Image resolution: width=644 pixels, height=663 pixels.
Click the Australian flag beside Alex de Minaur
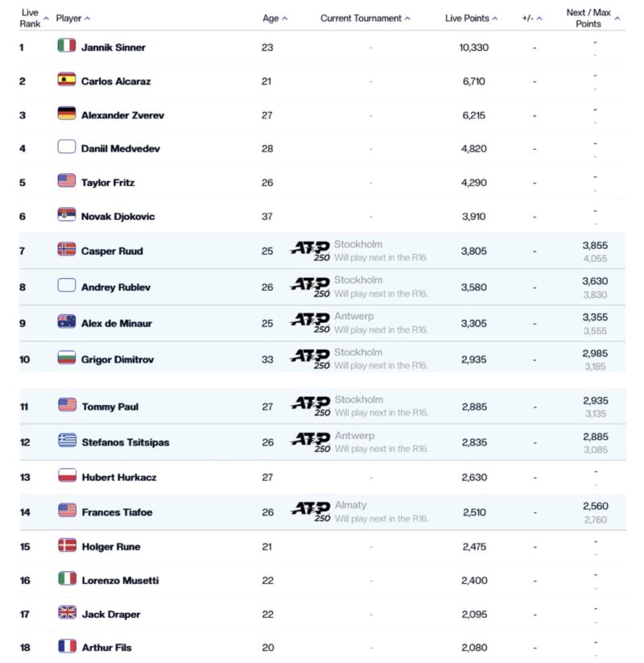(66, 321)
